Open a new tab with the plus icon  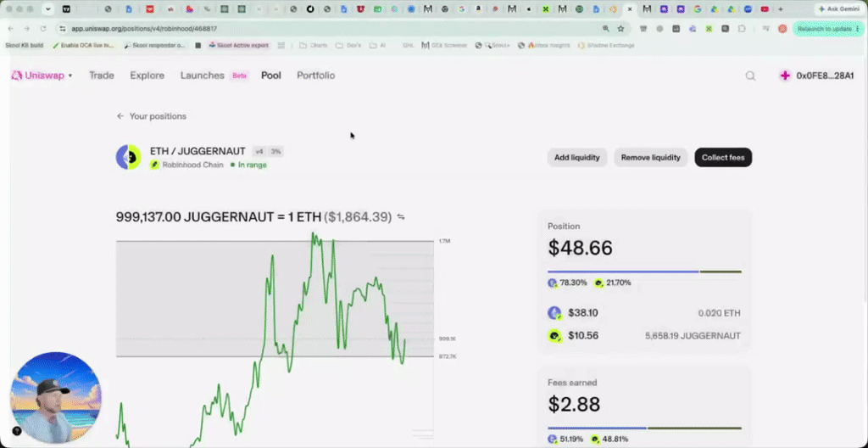tap(781, 8)
